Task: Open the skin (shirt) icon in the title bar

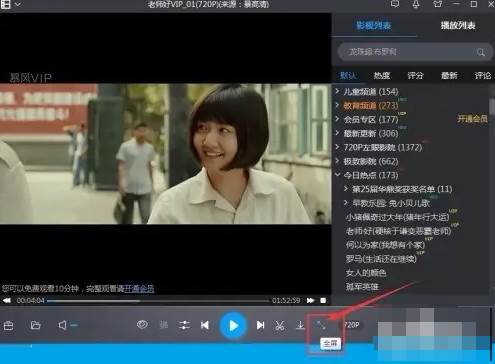Action: click(x=438, y=4)
